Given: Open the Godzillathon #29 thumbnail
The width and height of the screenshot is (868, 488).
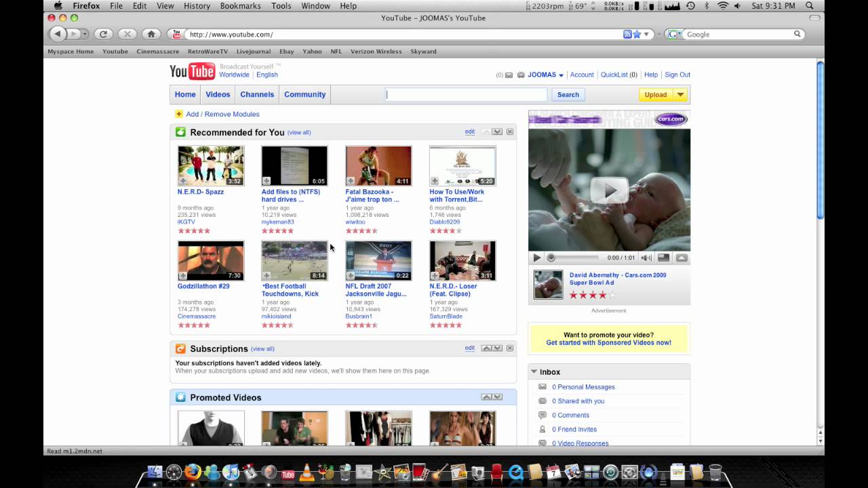Looking at the screenshot, I should 211,260.
